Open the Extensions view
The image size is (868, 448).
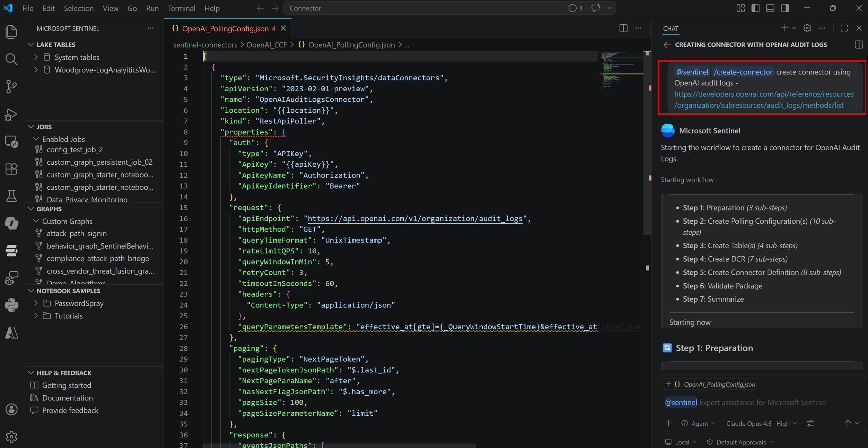pos(11,169)
